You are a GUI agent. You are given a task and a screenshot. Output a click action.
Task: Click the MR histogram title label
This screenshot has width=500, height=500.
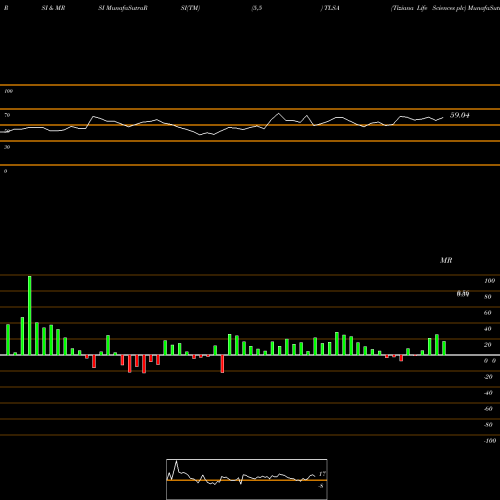click(x=446, y=260)
